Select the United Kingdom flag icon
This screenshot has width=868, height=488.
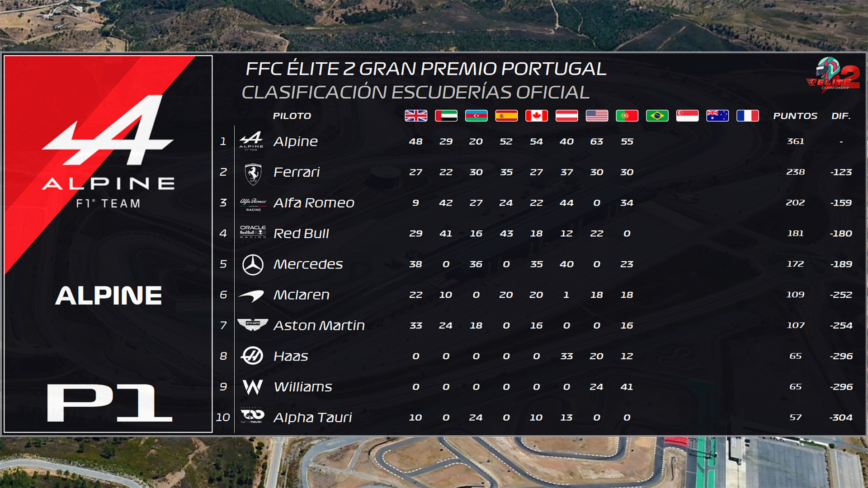click(416, 116)
